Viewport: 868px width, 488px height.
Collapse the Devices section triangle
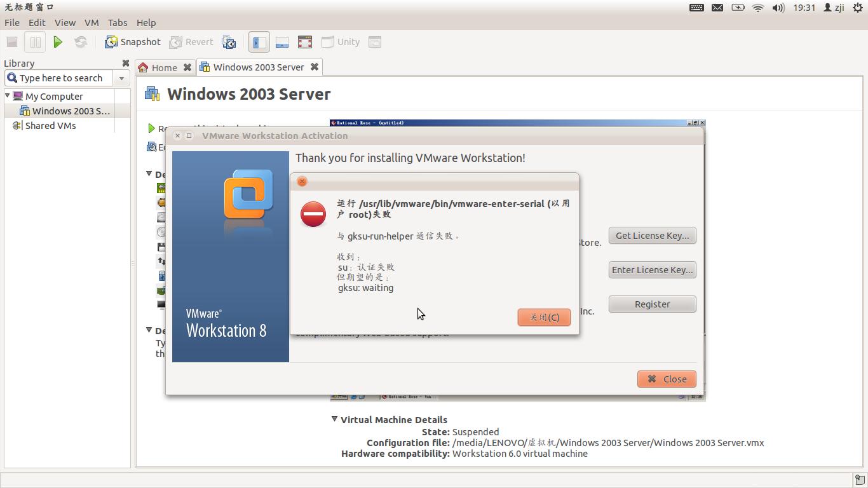pos(149,173)
